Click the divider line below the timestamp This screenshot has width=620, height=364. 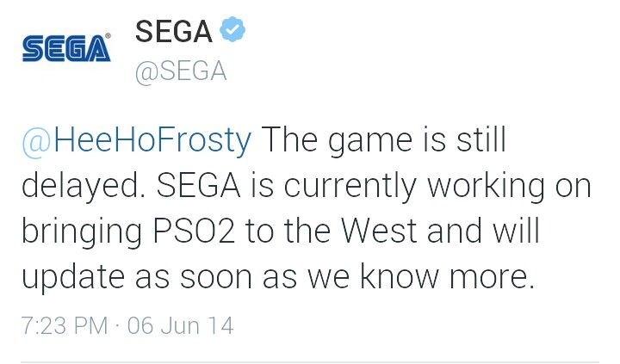coord(310,361)
